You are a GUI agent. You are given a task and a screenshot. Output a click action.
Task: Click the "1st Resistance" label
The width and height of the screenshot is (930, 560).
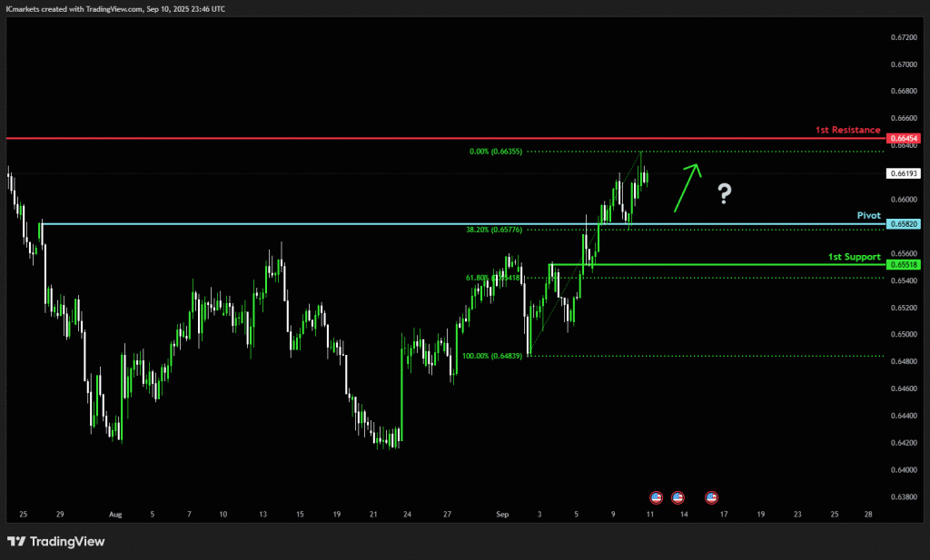click(847, 130)
